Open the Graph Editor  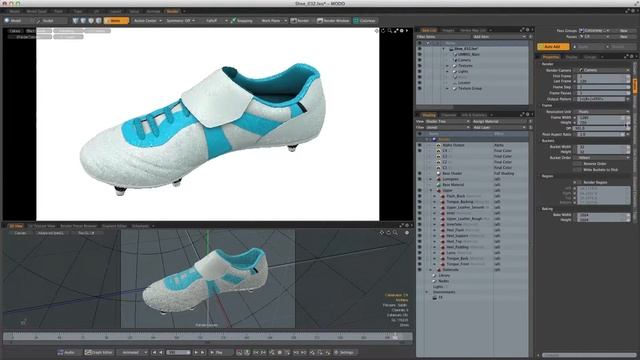98,352
